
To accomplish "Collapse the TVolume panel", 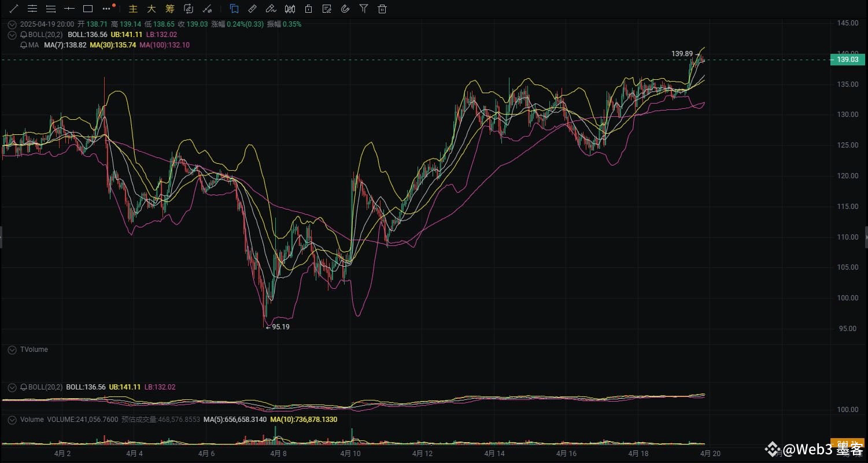I will [x=12, y=349].
